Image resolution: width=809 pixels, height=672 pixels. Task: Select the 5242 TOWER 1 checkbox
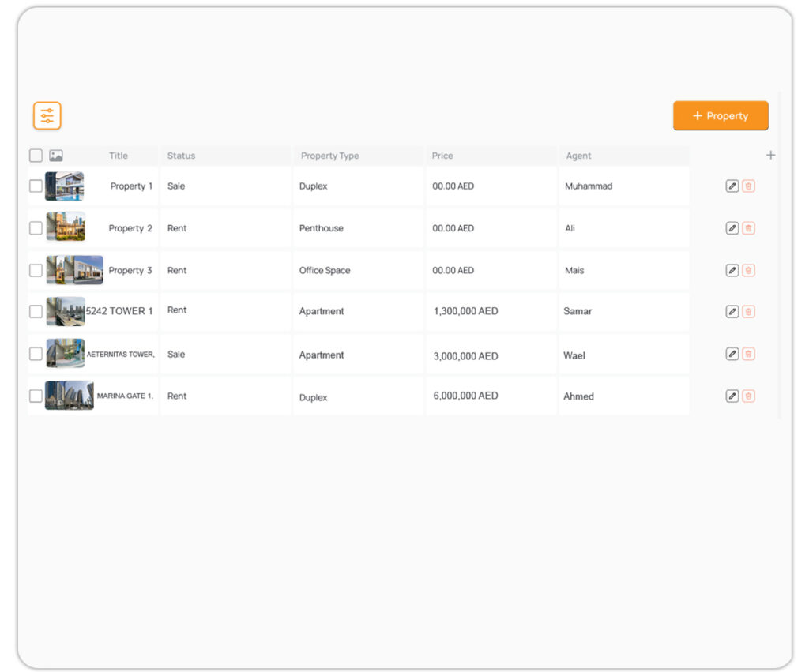pyautogui.click(x=36, y=312)
